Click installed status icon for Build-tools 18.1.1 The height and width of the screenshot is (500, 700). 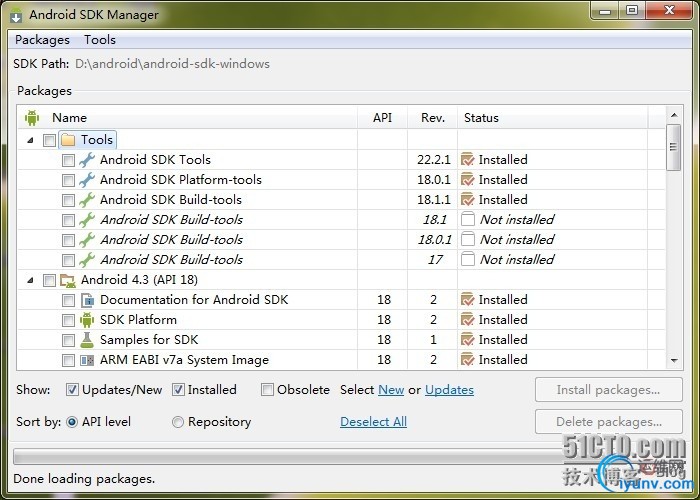pos(467,200)
